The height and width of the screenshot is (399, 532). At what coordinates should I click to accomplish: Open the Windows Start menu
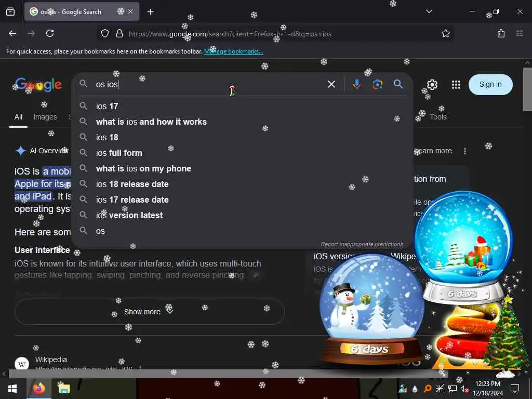click(12, 389)
